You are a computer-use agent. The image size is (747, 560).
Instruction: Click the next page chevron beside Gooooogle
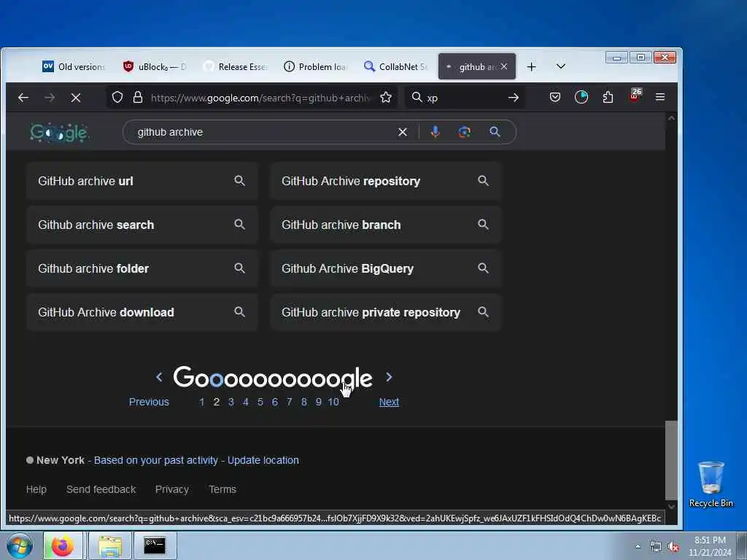[x=389, y=377]
